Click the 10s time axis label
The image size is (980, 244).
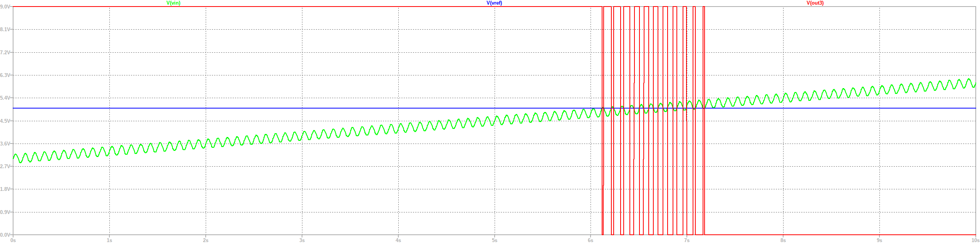(x=975, y=241)
